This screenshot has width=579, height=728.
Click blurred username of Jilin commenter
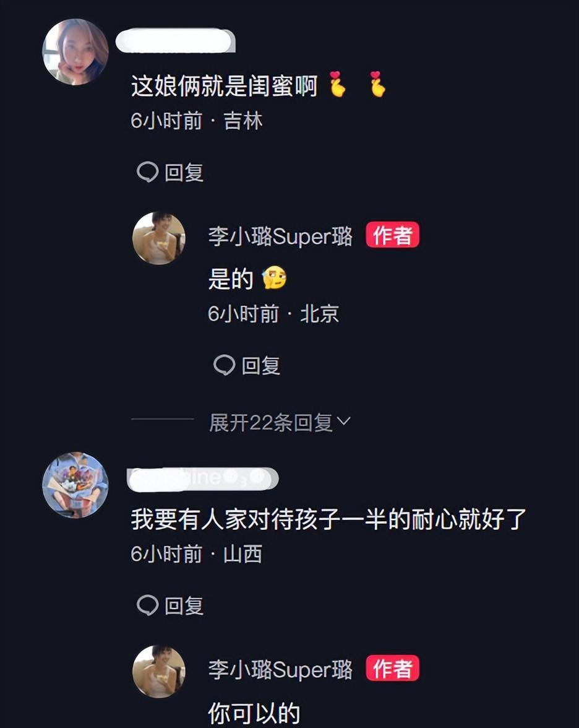176,41
